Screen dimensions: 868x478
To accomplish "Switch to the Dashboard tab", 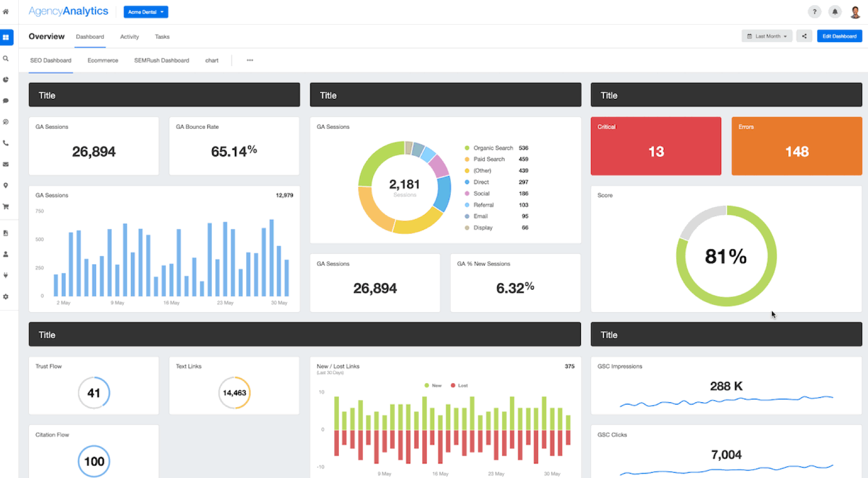I will click(90, 37).
